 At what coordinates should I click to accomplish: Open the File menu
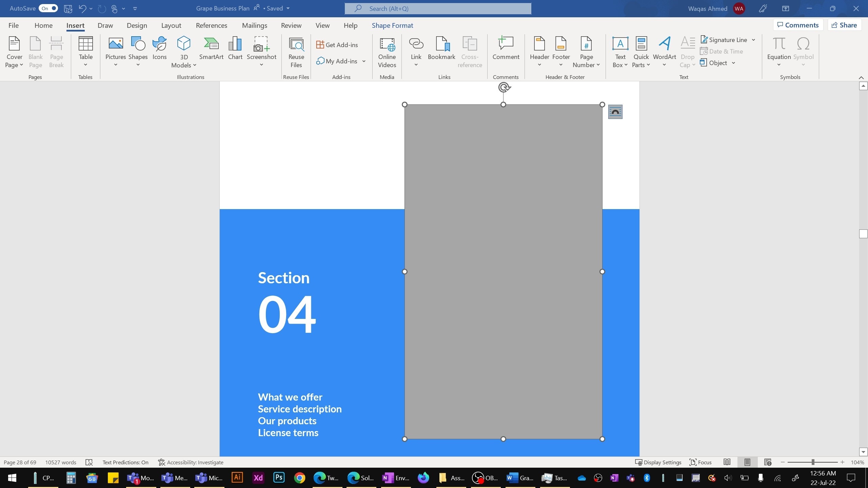tap(14, 25)
